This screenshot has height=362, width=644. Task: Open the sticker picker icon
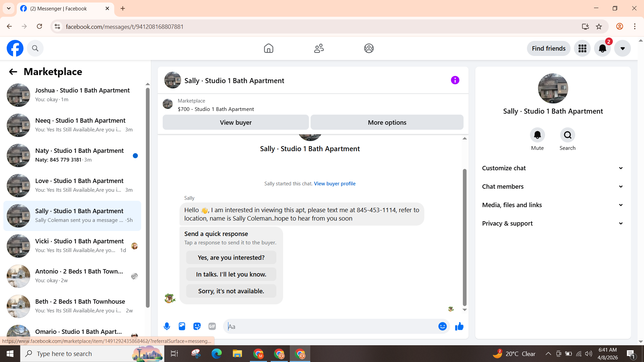click(x=197, y=326)
